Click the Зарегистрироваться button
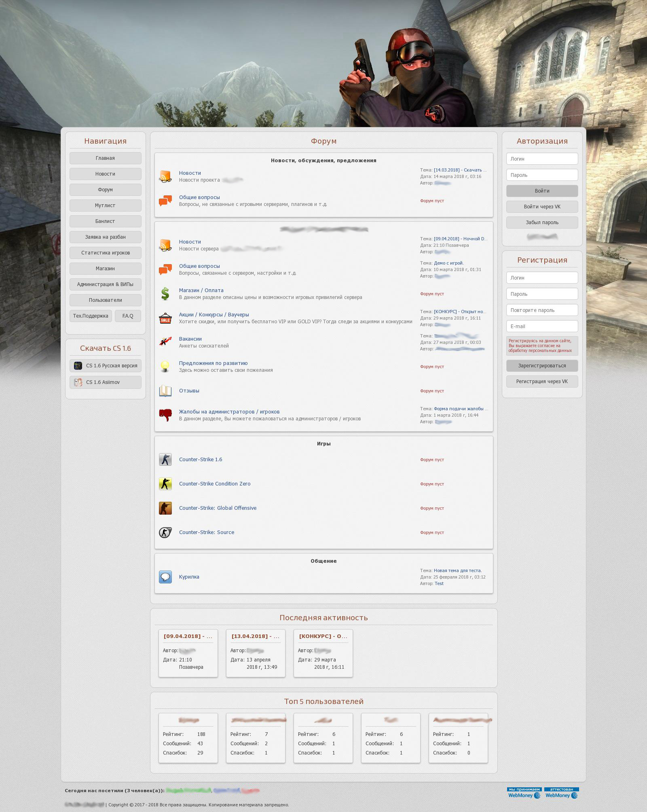Screen dimensions: 647x812 [542, 366]
